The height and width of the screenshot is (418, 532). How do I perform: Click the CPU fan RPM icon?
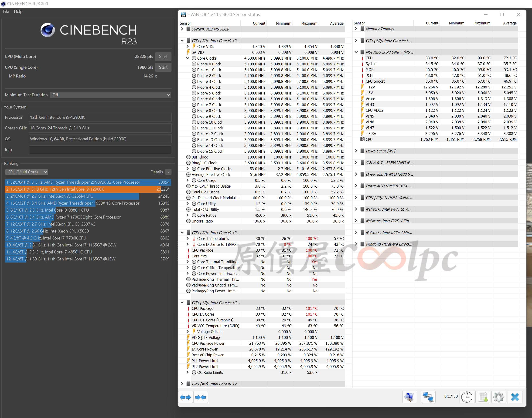click(x=362, y=139)
